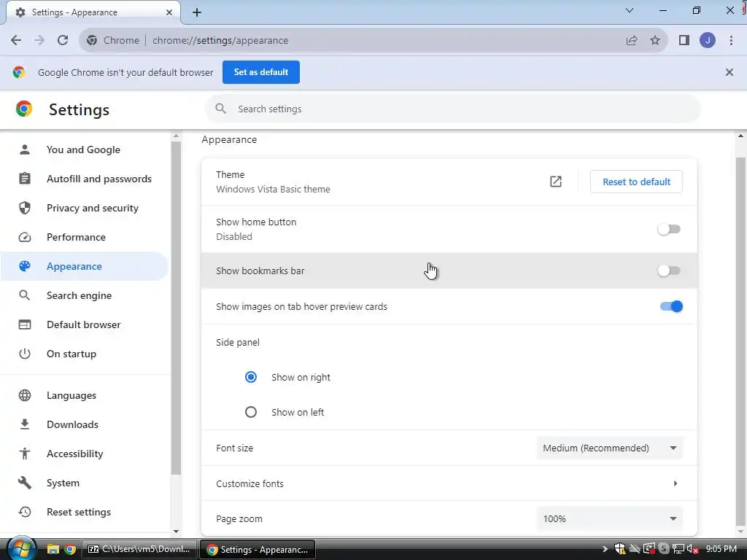Open the Font size dropdown
747x560 pixels.
pos(609,448)
